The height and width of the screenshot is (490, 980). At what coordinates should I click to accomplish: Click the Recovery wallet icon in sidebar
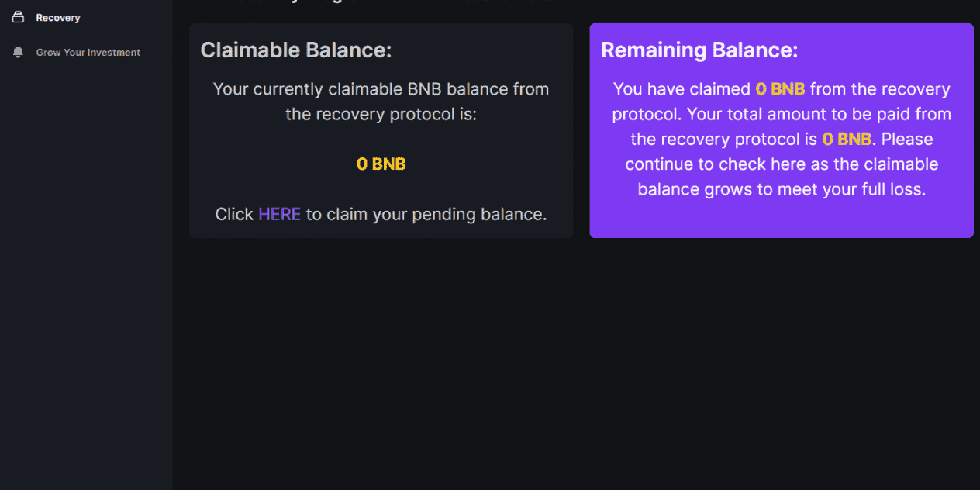pyautogui.click(x=19, y=17)
